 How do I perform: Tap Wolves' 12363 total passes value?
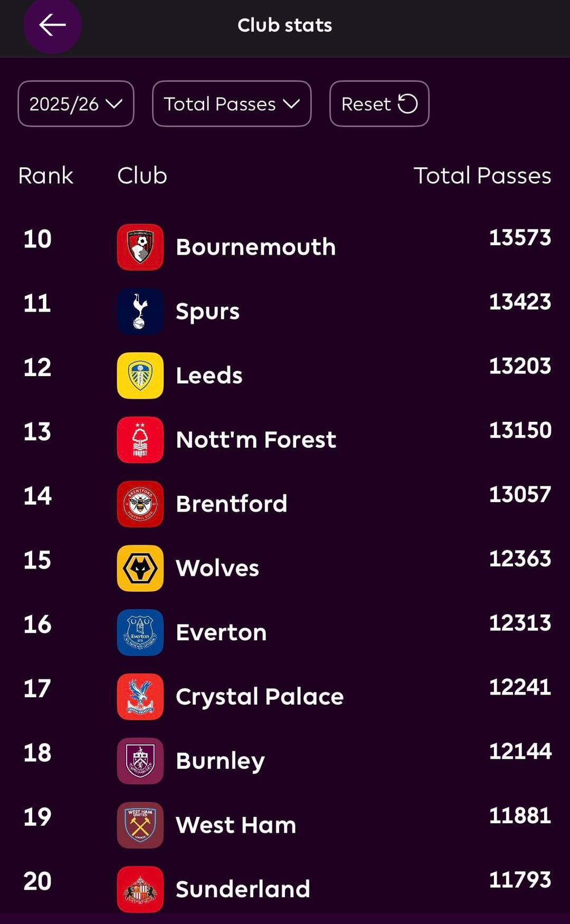pos(520,559)
